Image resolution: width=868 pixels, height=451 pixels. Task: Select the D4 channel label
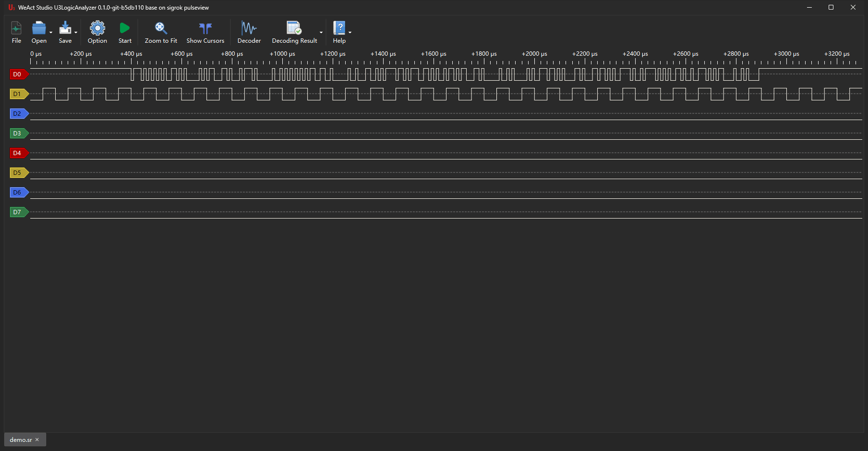point(19,153)
